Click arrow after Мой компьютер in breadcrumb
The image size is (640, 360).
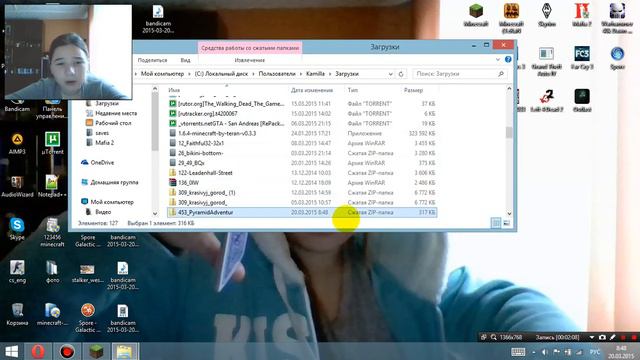click(189, 74)
